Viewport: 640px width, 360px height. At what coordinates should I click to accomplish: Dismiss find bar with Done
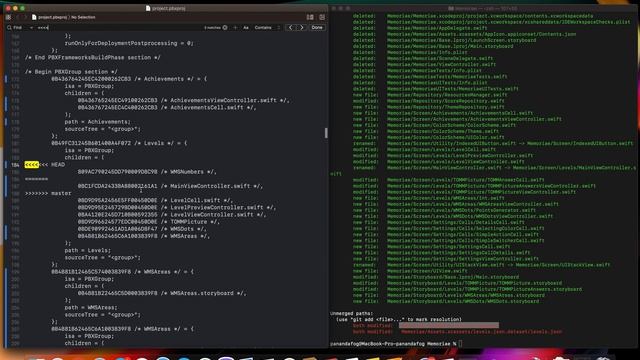coord(317,27)
